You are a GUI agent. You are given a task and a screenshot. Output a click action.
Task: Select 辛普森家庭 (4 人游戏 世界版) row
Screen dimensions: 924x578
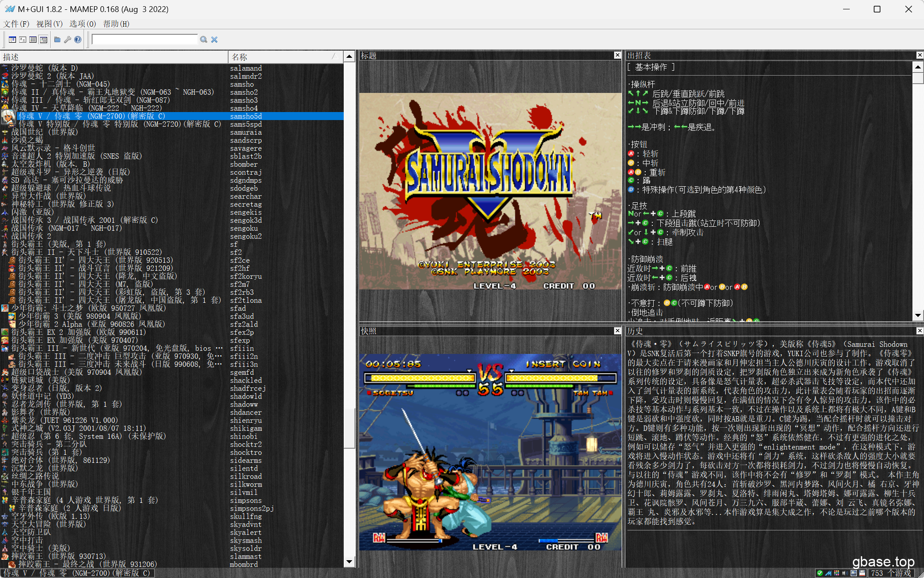coord(84,500)
